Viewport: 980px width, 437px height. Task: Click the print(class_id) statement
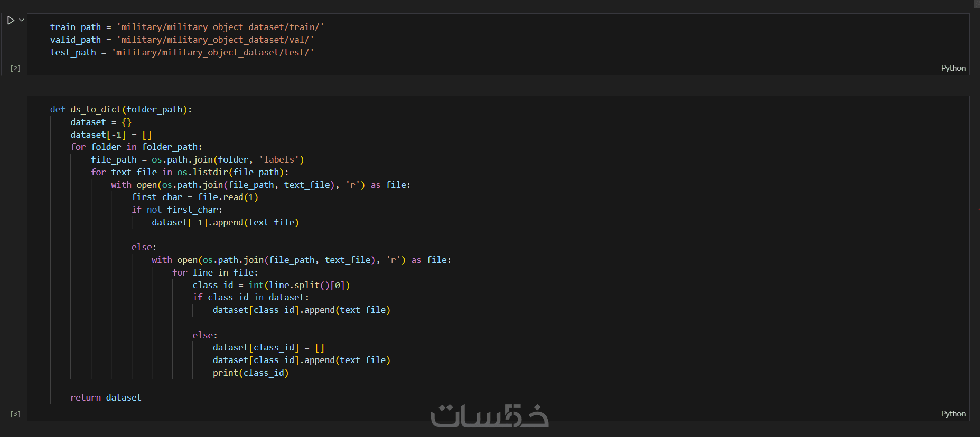(250, 373)
